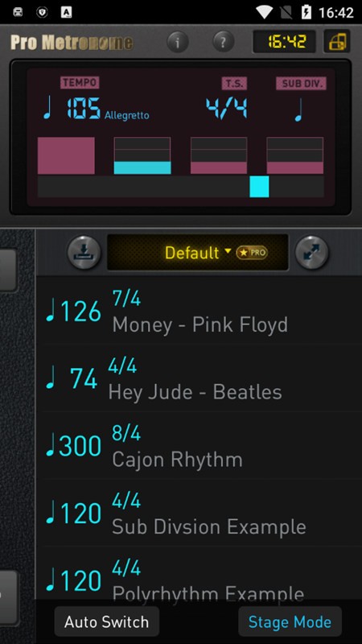This screenshot has height=644, width=362.
Task: Tap the 16:42 clock display
Action: 285,42
